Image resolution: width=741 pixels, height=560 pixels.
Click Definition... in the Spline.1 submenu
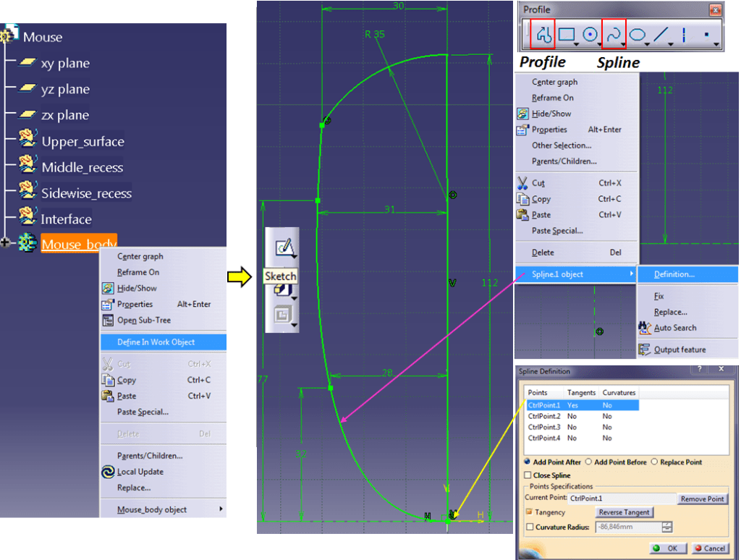(674, 274)
